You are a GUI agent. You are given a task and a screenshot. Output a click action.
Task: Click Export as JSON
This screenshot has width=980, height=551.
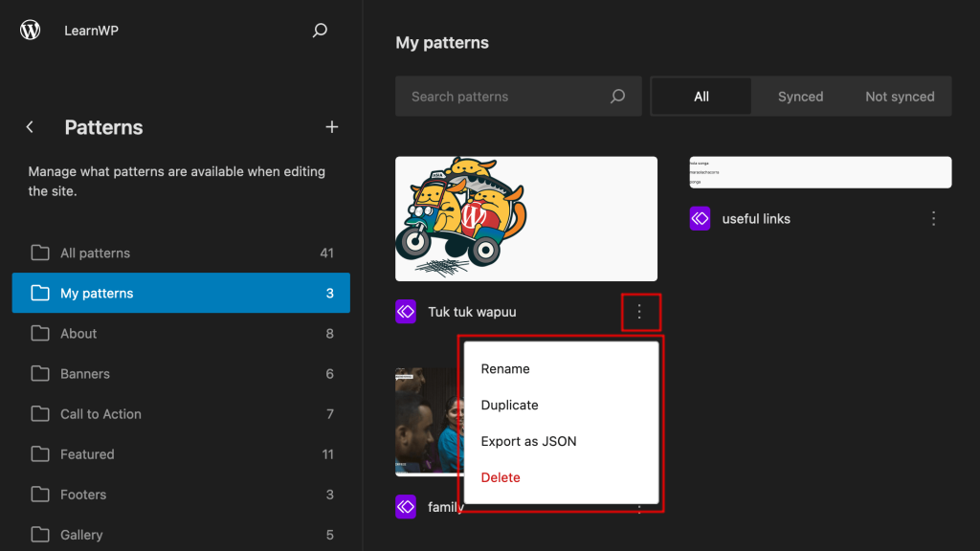point(529,441)
